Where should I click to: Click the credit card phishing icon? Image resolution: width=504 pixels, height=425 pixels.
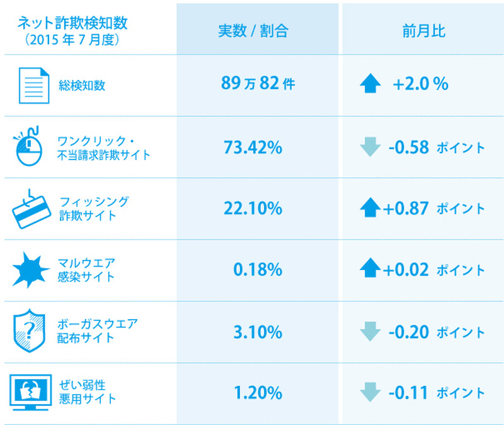pyautogui.click(x=31, y=209)
